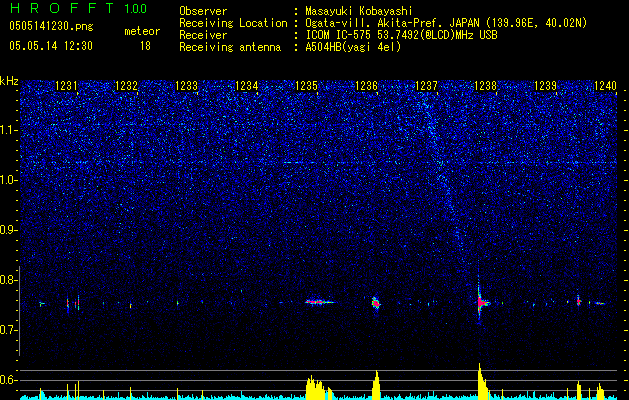The image size is (629, 400).
Task: Click the antenna A504HB(yagi 4el) text
Action: coord(353,47)
